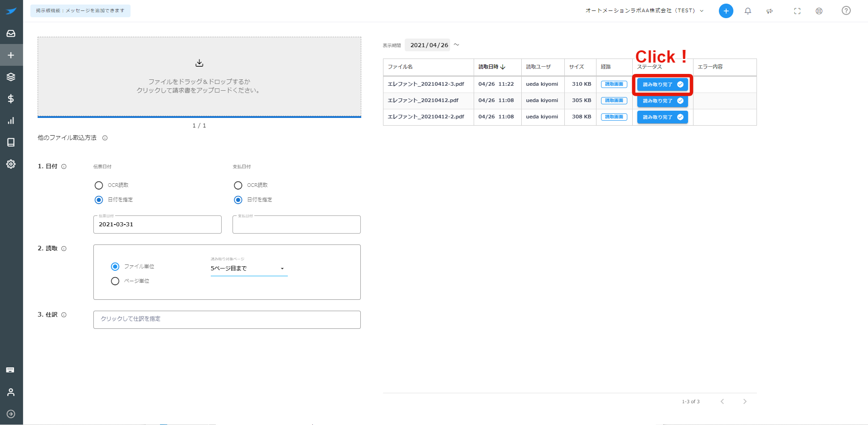
Task: Click the keyboard icon in sidebar
Action: coord(10,370)
